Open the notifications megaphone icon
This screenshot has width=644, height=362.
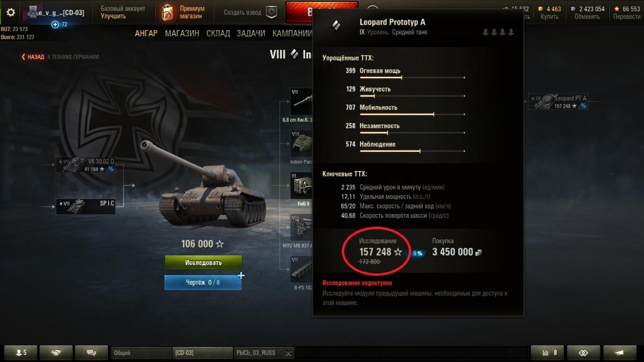(620, 352)
